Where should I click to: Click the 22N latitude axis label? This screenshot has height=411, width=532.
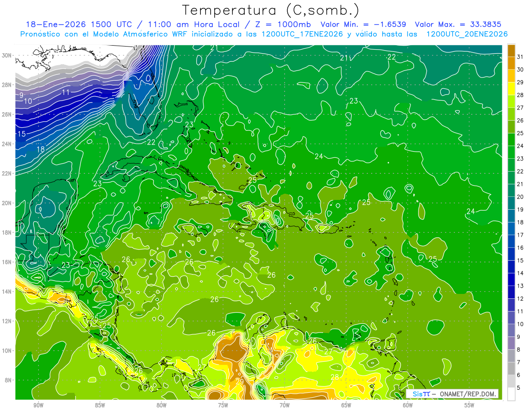[x=7, y=173]
